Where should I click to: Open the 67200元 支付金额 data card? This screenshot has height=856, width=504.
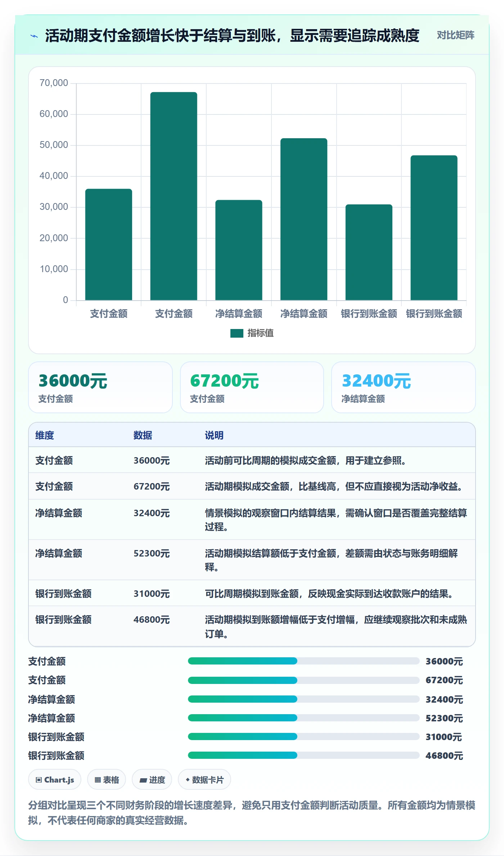coord(252,387)
